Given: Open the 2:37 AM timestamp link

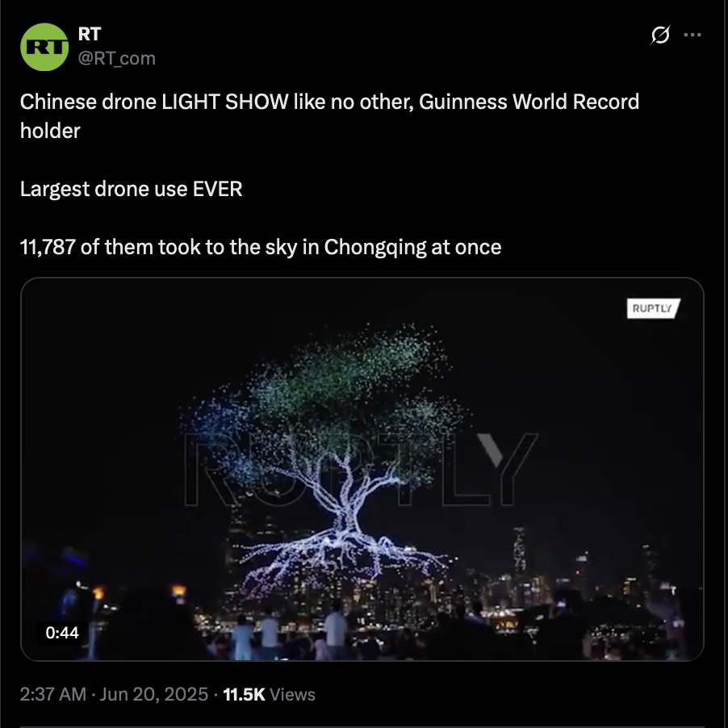Looking at the screenshot, I should pos(53,695).
